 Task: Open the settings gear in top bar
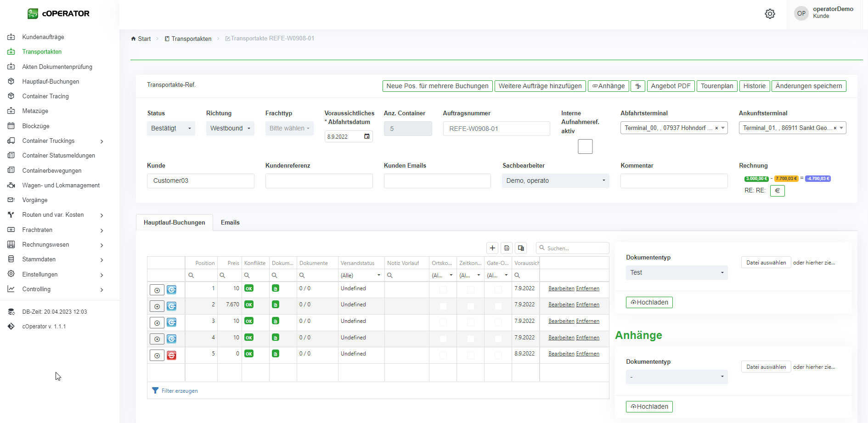click(770, 14)
